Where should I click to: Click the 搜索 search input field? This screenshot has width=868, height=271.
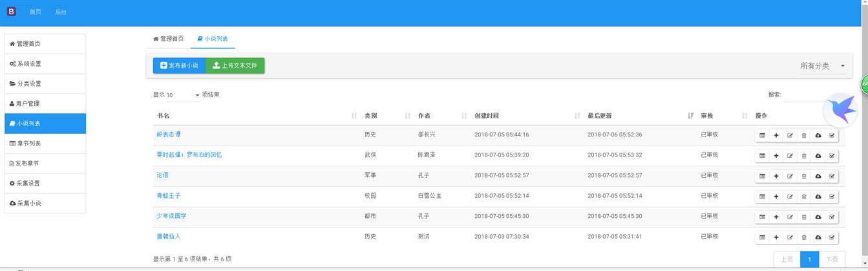[805, 95]
